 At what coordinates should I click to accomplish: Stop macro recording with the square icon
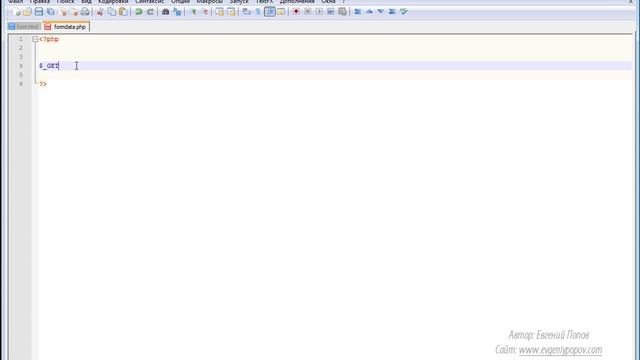click(308, 12)
